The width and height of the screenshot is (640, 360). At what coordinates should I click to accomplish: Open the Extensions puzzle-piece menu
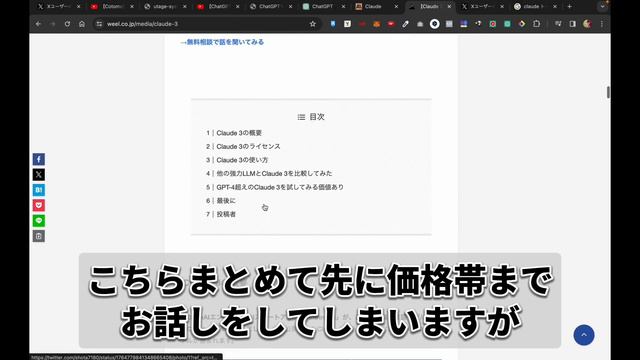(536, 24)
